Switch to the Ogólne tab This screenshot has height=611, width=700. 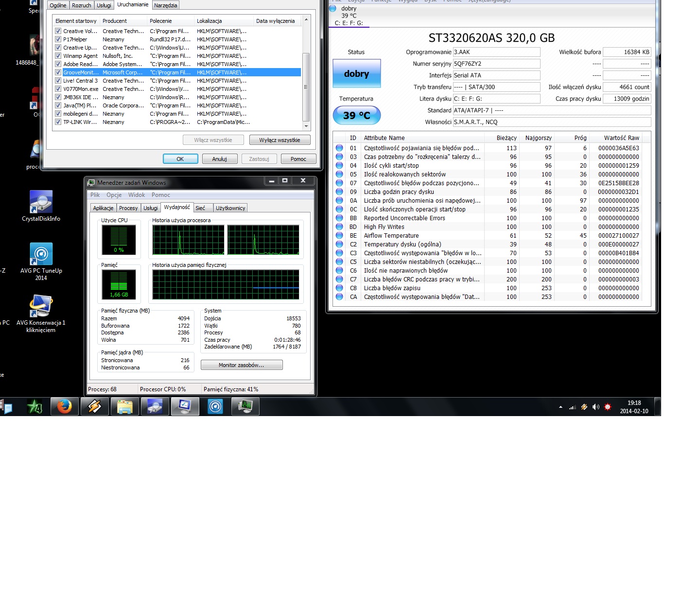pyautogui.click(x=58, y=5)
